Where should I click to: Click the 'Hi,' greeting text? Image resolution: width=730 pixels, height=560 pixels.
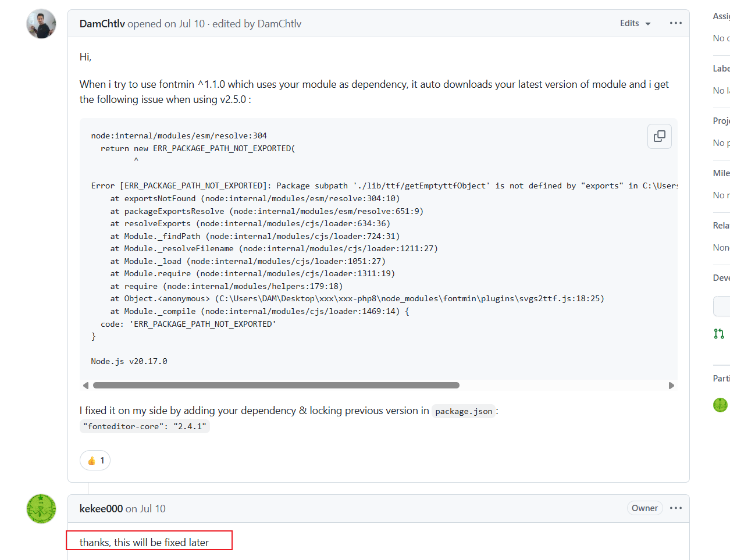86,57
